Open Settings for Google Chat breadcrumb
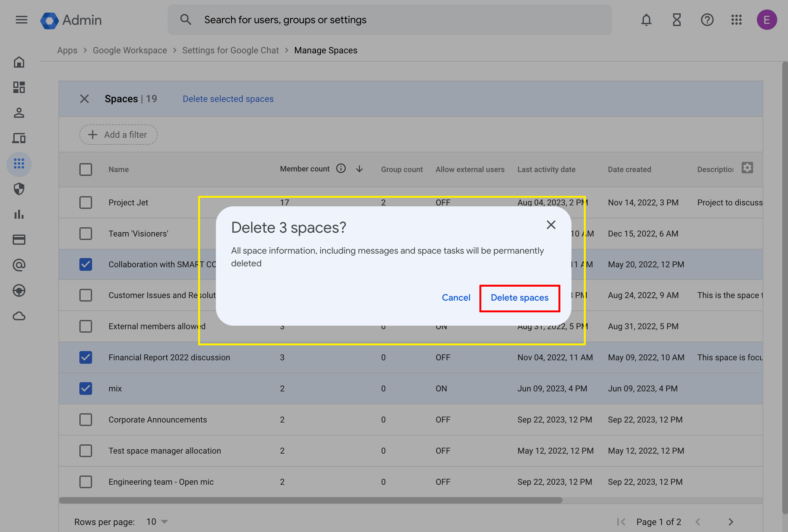The width and height of the screenshot is (788, 532). click(230, 50)
